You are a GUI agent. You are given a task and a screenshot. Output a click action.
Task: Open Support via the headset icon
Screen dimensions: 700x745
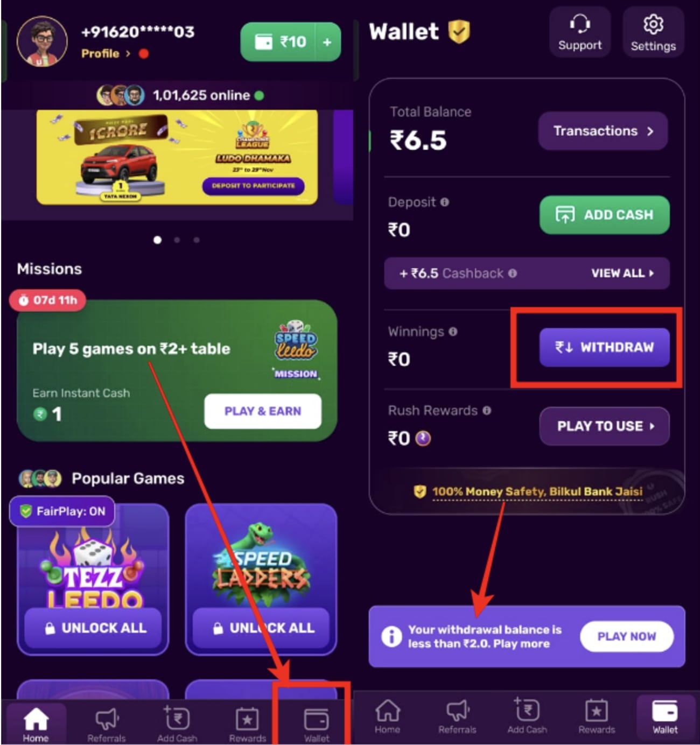(x=580, y=32)
